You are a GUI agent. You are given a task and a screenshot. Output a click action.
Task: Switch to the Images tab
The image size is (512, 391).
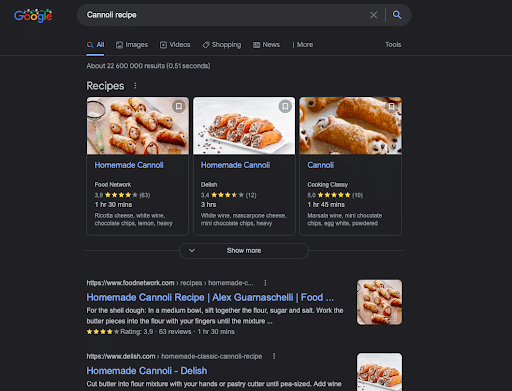point(132,45)
